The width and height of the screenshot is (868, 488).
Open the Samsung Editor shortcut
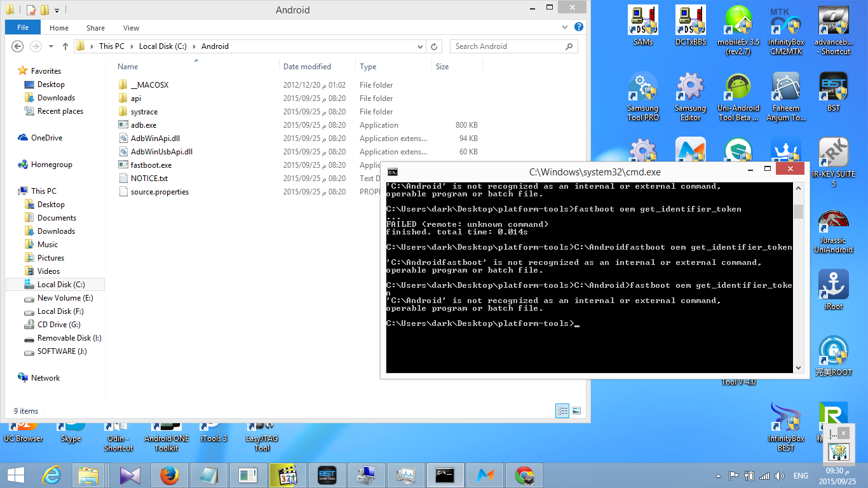[691, 97]
